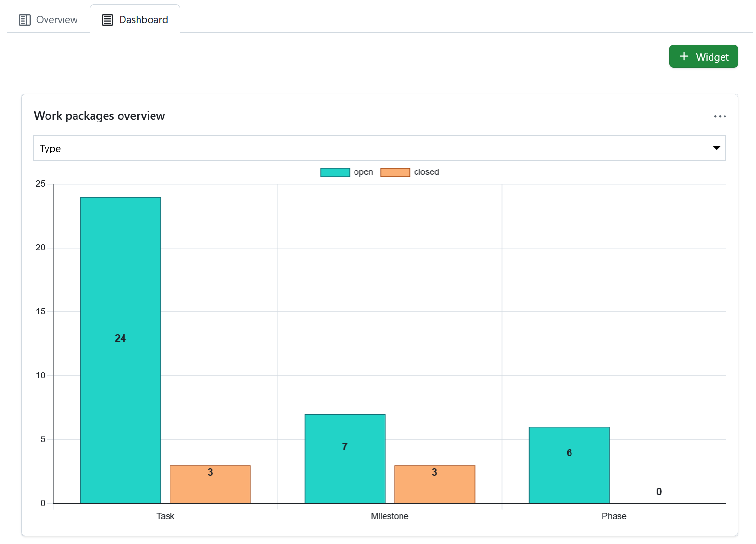Toggle the closed series legend swatch
Viewport: 756px width, 544px height.
pos(395,172)
